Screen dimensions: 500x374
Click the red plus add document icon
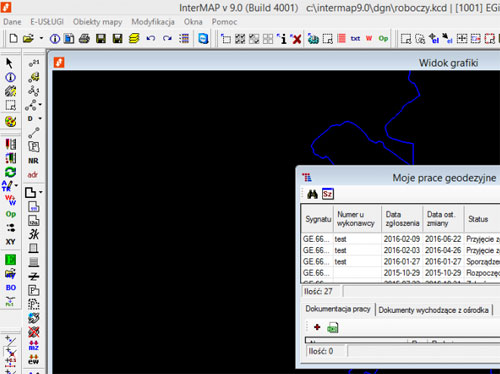317,327
